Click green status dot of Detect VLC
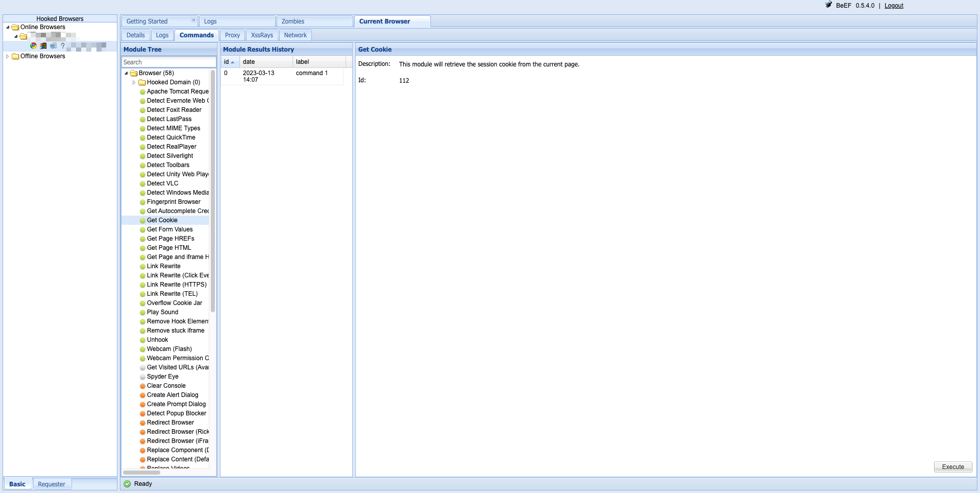The width and height of the screenshot is (980, 493). (x=143, y=184)
